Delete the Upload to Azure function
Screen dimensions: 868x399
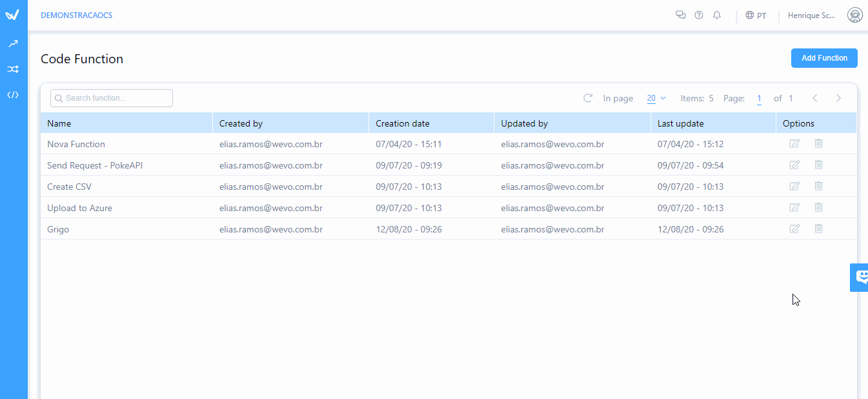tap(818, 207)
